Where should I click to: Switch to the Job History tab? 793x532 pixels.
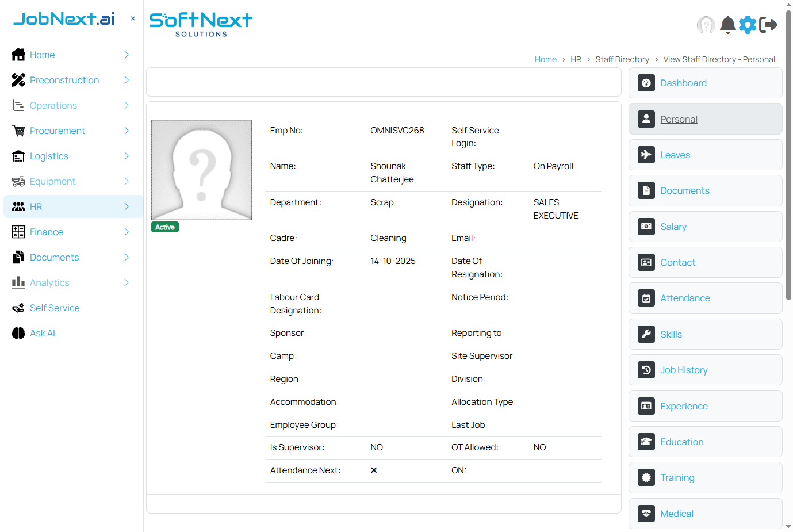(x=684, y=370)
